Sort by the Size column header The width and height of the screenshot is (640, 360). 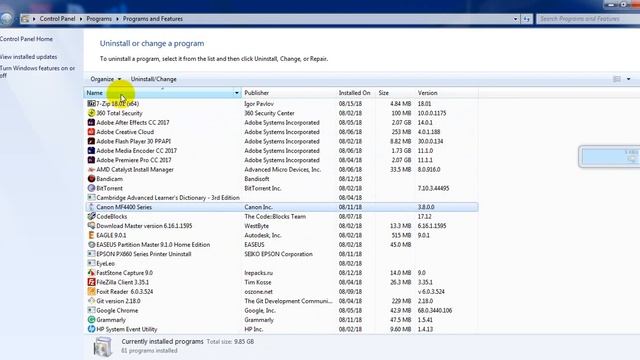pyautogui.click(x=394, y=93)
